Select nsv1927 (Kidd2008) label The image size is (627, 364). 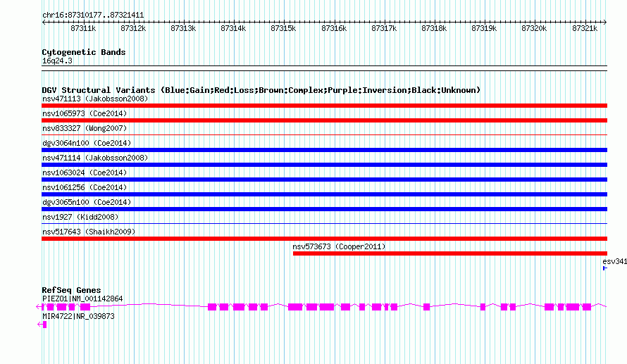[x=80, y=217]
